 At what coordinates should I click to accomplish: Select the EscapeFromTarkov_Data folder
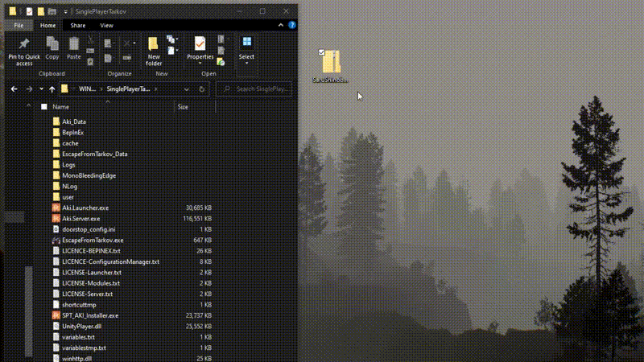point(95,154)
